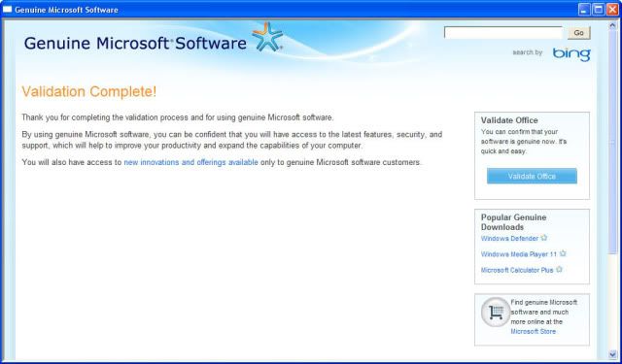Click inside the Bing search box
622x364 pixels.
tap(503, 33)
